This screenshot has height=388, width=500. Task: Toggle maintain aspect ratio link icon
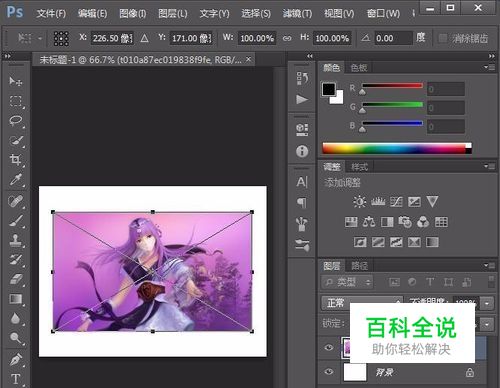[x=287, y=38]
